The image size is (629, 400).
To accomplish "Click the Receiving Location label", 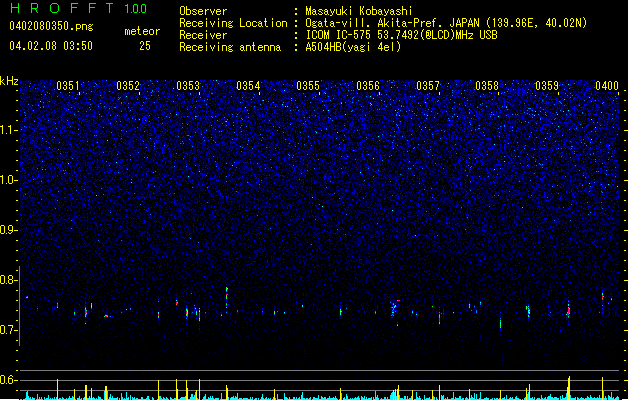I will (x=233, y=23).
